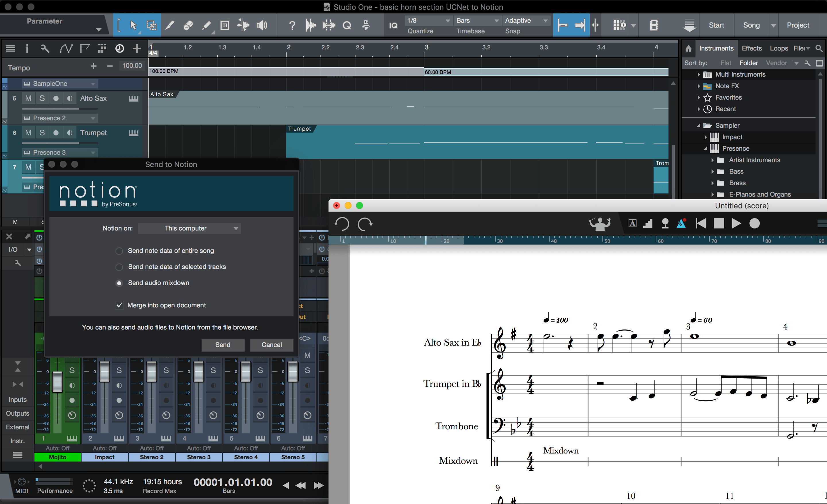This screenshot has width=827, height=504.
Task: Open the Song page
Action: click(x=751, y=25)
